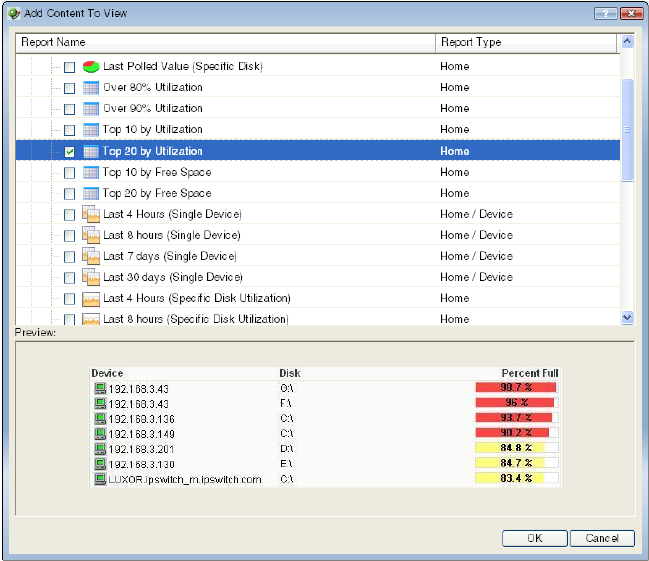The height and width of the screenshot is (561, 649).
Task: Tick the Top 20 by Free Space checkbox
Action: tap(69, 194)
